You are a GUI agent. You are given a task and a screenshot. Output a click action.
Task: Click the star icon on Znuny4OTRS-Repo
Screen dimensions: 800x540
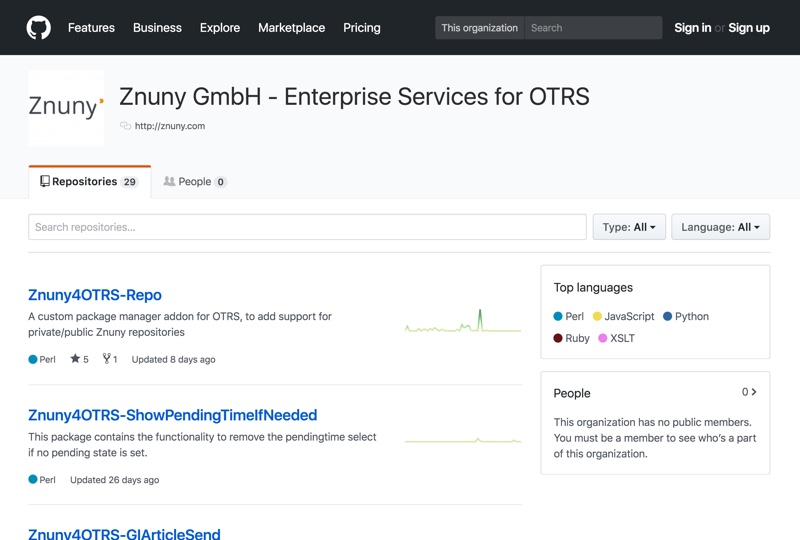(75, 359)
